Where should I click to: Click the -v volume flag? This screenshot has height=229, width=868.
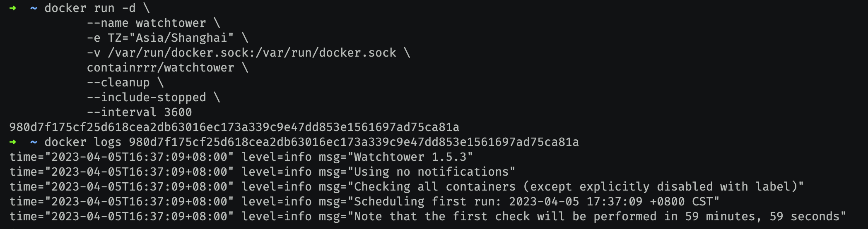pos(94,53)
